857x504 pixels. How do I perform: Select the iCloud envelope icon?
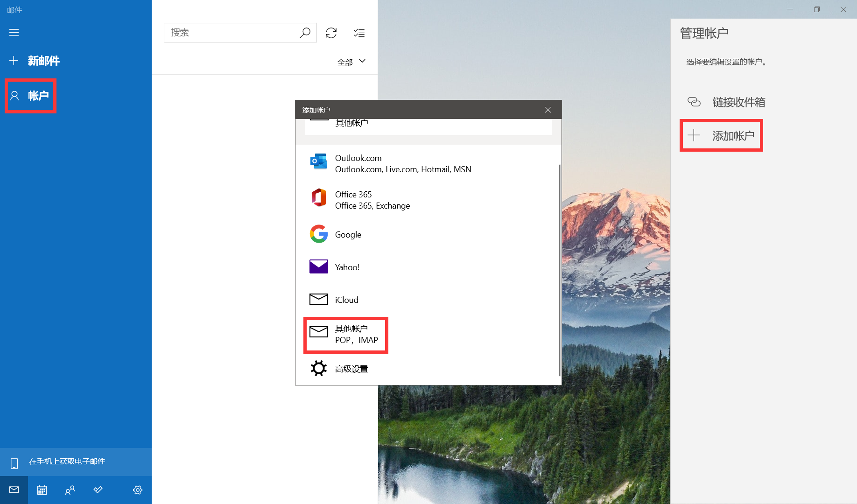tap(319, 299)
